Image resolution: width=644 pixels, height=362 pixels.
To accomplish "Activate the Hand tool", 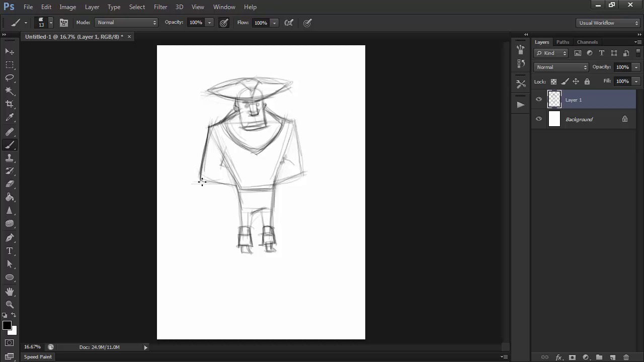I will pos(10,291).
